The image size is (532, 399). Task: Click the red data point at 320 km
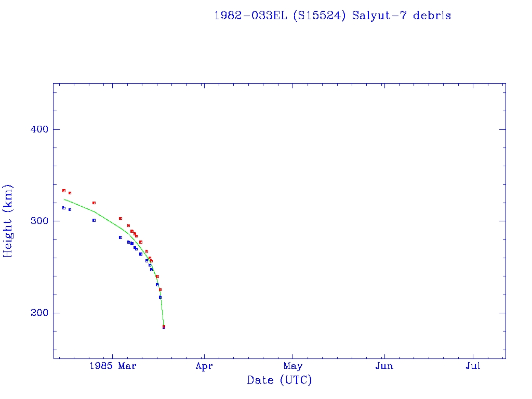point(94,203)
